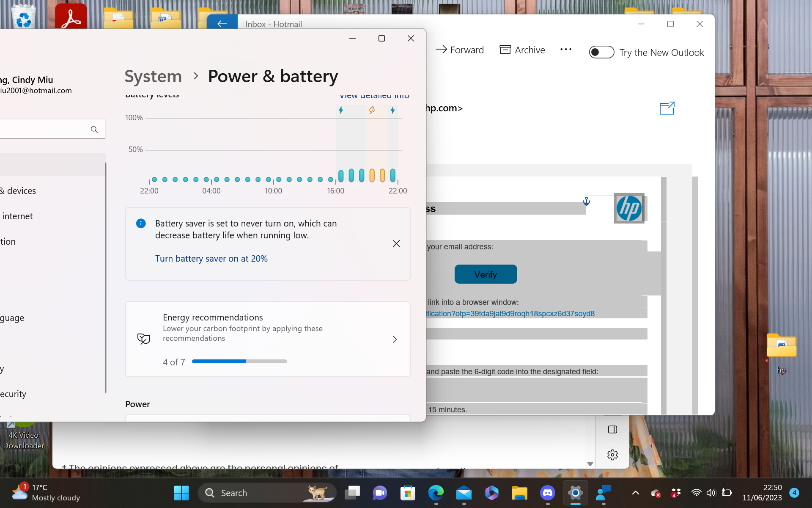Expand hidden icons in the system tray
This screenshot has width=812, height=508.
pyautogui.click(x=635, y=492)
